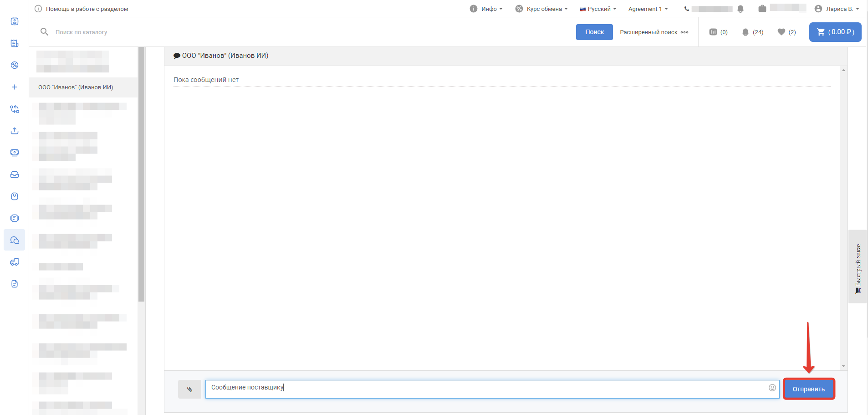Viewport: 868px width, 415px height.
Task: Open Расширенный поиск advanced search
Action: click(x=654, y=32)
